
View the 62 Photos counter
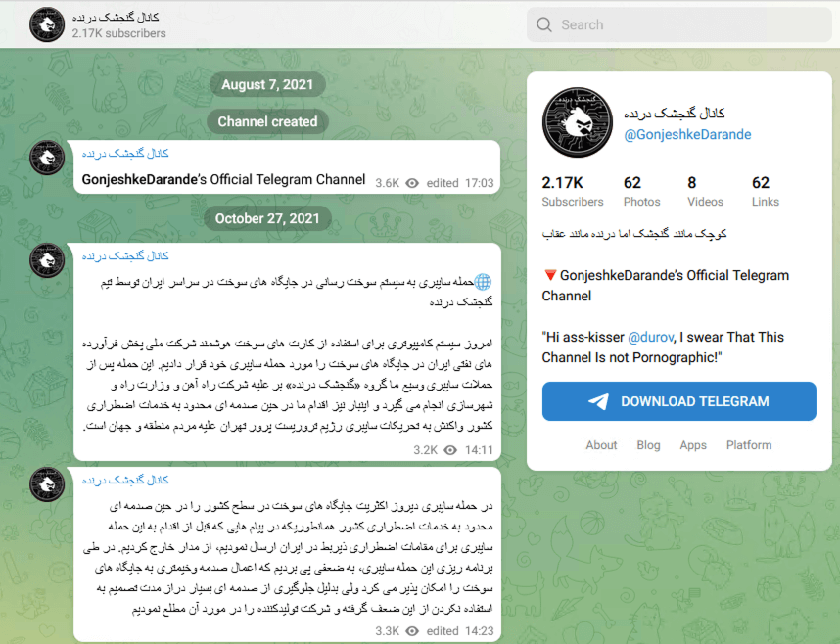pyautogui.click(x=641, y=191)
